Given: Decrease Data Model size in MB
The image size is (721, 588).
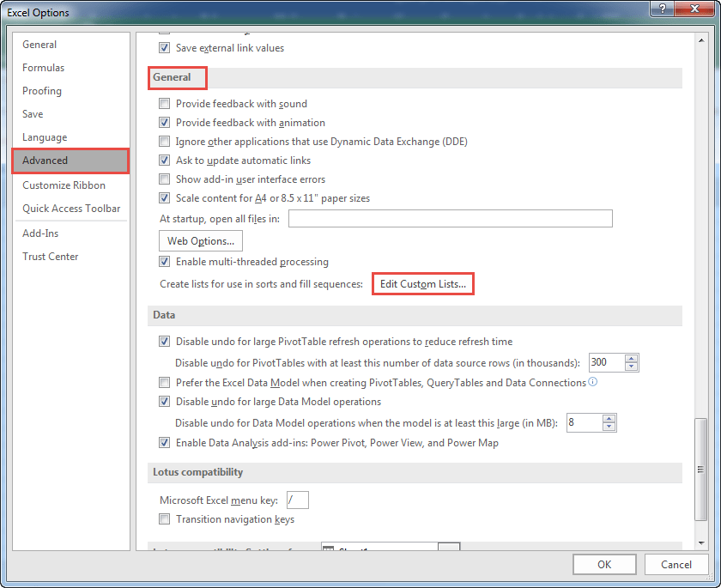Looking at the screenshot, I should tap(609, 427).
